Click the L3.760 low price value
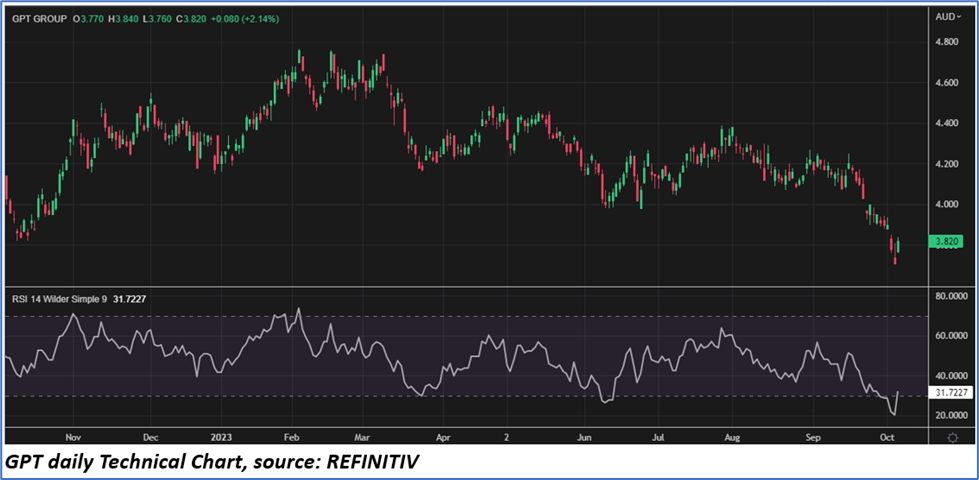This screenshot has height=480, width=979. pyautogui.click(x=157, y=19)
